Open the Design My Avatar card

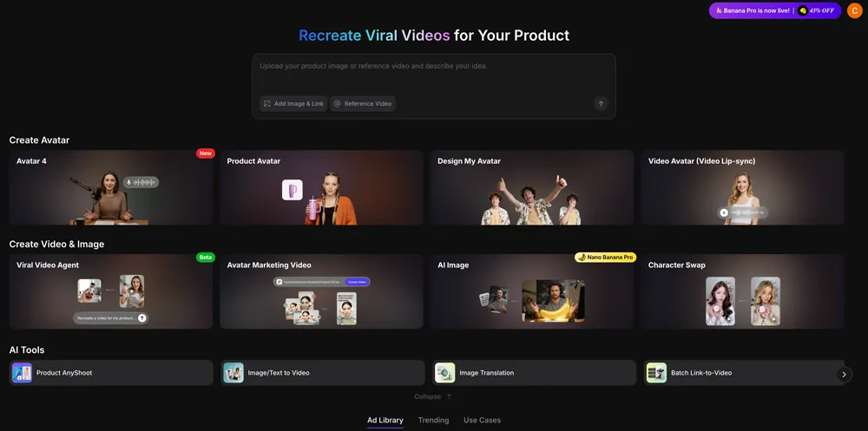pos(533,187)
